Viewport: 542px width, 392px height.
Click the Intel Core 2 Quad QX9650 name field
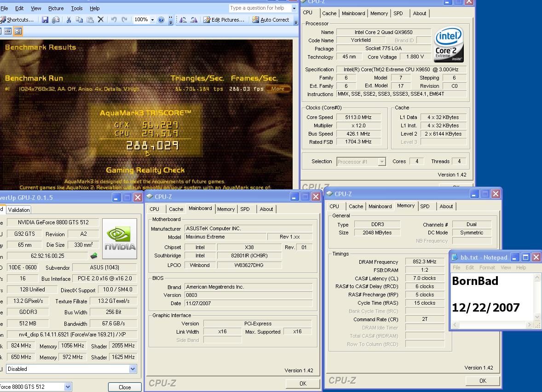tap(383, 32)
